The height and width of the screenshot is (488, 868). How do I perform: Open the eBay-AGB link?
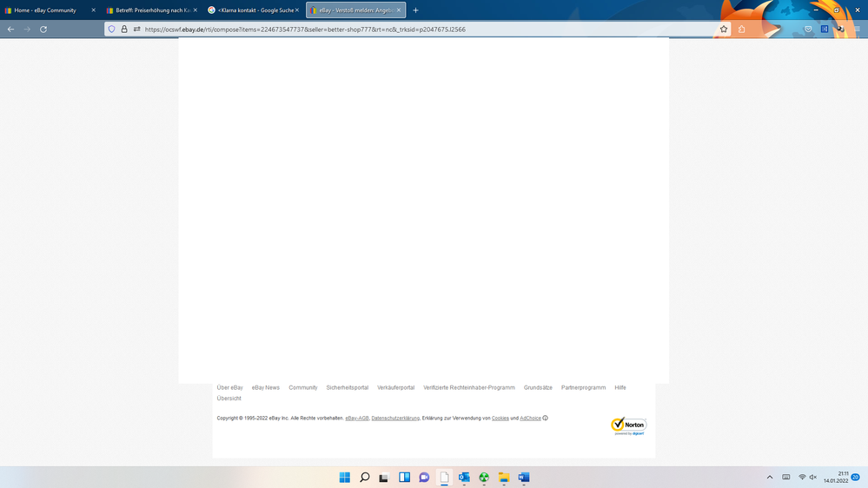pyautogui.click(x=356, y=418)
